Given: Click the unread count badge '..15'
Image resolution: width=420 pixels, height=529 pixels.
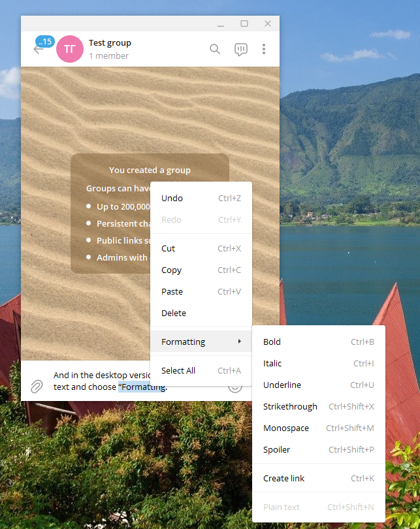Looking at the screenshot, I should [45, 42].
